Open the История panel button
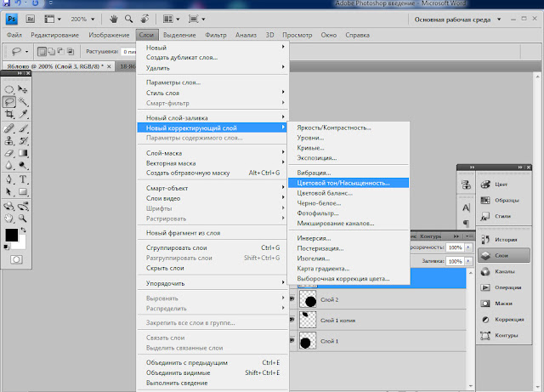544x392 pixels. (504, 240)
